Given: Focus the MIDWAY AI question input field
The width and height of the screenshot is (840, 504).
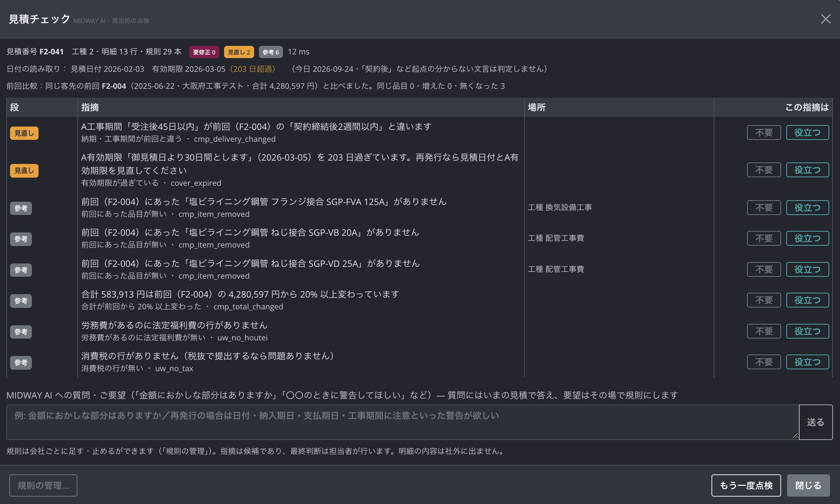Looking at the screenshot, I should (403, 422).
